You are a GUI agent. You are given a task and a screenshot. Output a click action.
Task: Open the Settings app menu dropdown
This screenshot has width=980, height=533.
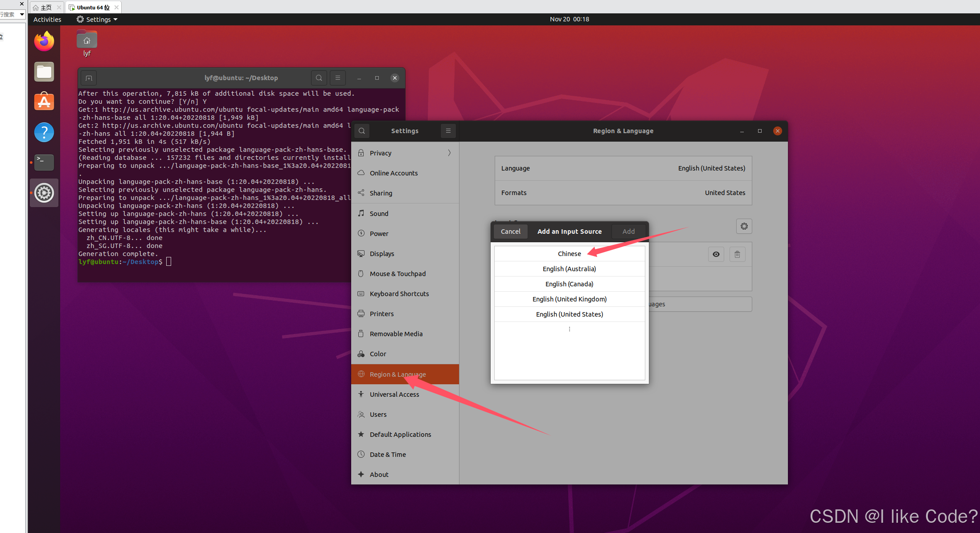pos(97,20)
